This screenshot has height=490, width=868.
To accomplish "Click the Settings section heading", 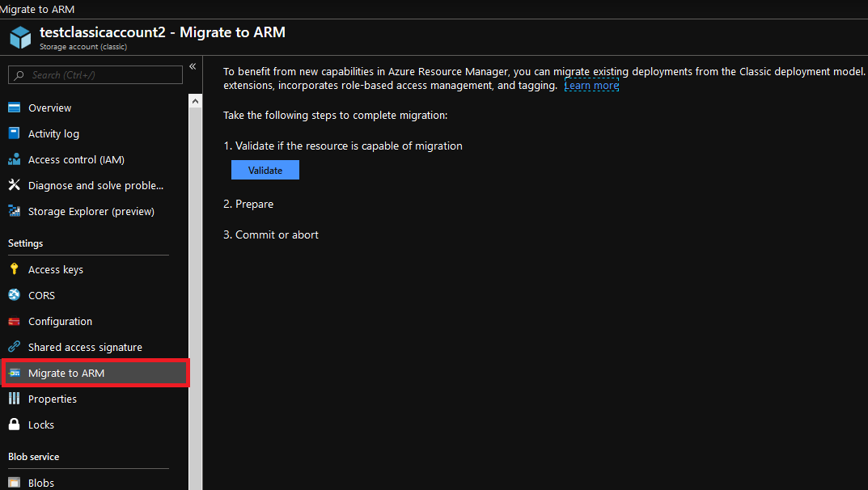I will click(x=25, y=243).
